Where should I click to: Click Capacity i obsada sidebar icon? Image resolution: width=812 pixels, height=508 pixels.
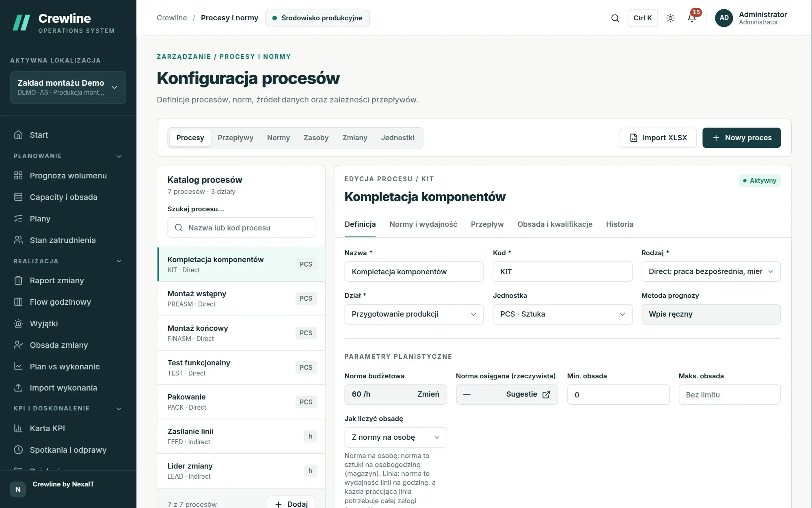click(x=18, y=197)
